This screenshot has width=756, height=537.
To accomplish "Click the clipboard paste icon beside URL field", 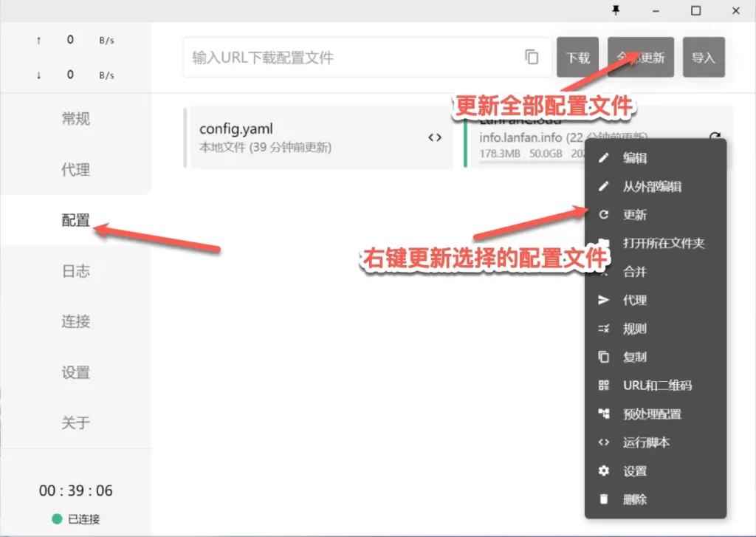I will (532, 56).
